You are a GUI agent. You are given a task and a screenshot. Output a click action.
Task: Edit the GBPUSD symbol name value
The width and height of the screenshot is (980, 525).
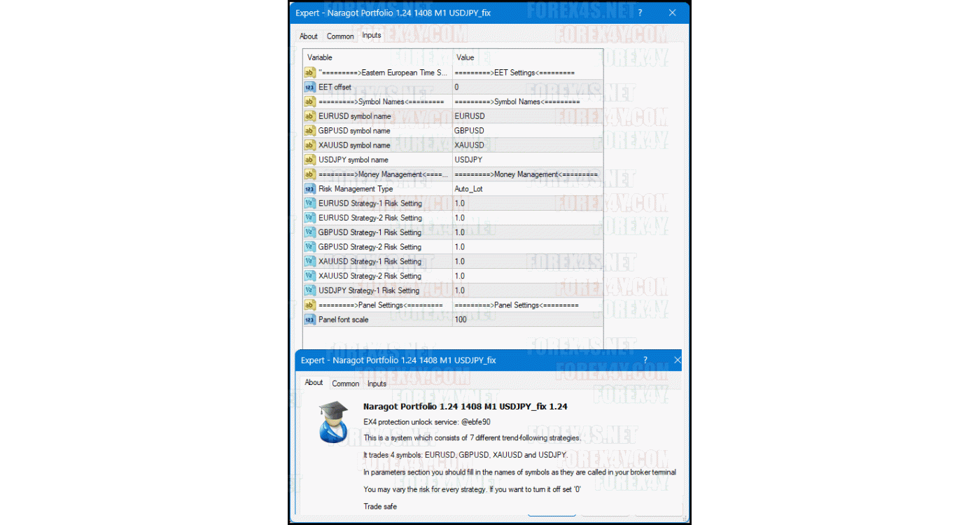tap(526, 131)
